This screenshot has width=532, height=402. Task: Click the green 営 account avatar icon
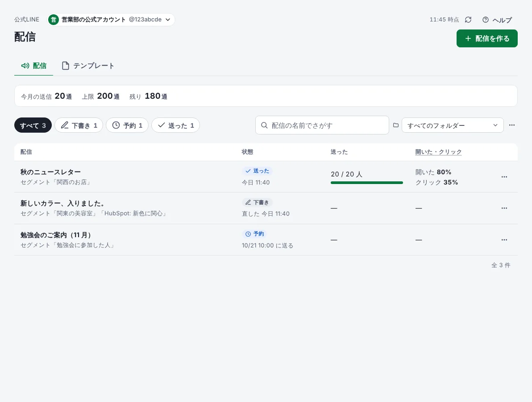click(53, 20)
